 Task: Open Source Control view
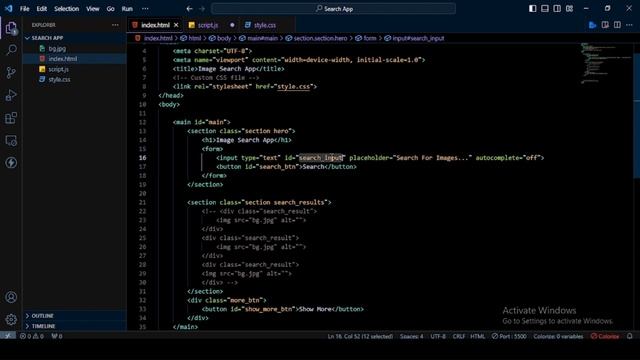(x=11, y=73)
